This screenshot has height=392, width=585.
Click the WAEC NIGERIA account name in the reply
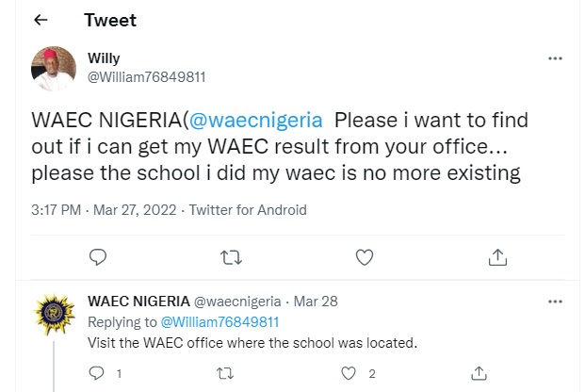click(x=138, y=302)
